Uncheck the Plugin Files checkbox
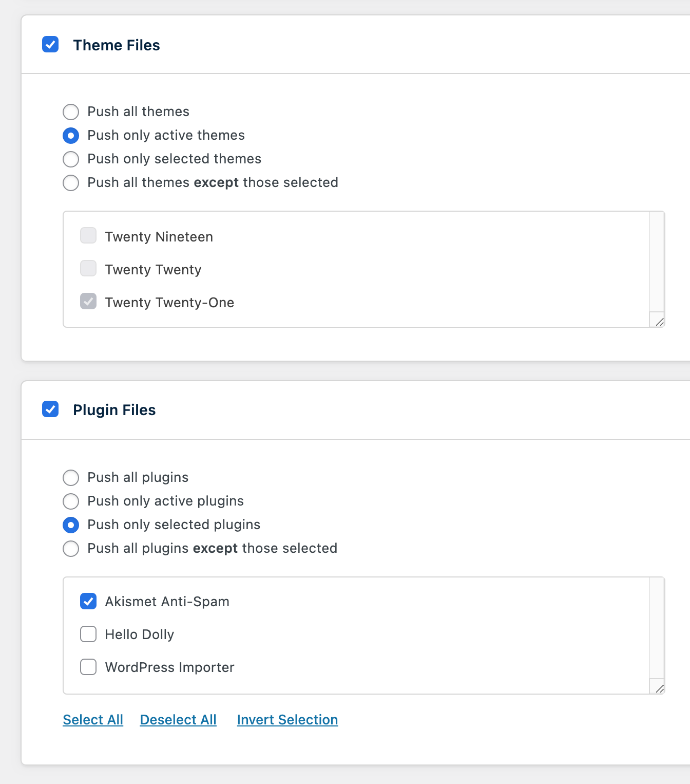Viewport: 690px width, 784px height. click(50, 409)
